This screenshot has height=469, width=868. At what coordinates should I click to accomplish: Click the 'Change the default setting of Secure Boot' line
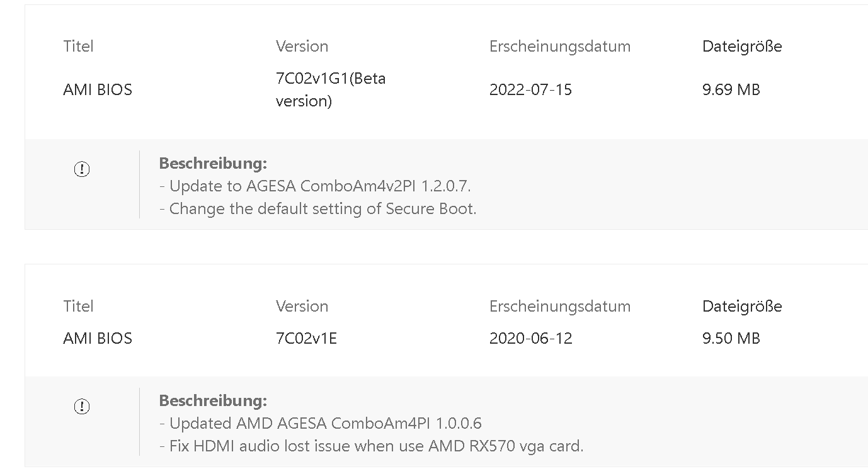(318, 208)
